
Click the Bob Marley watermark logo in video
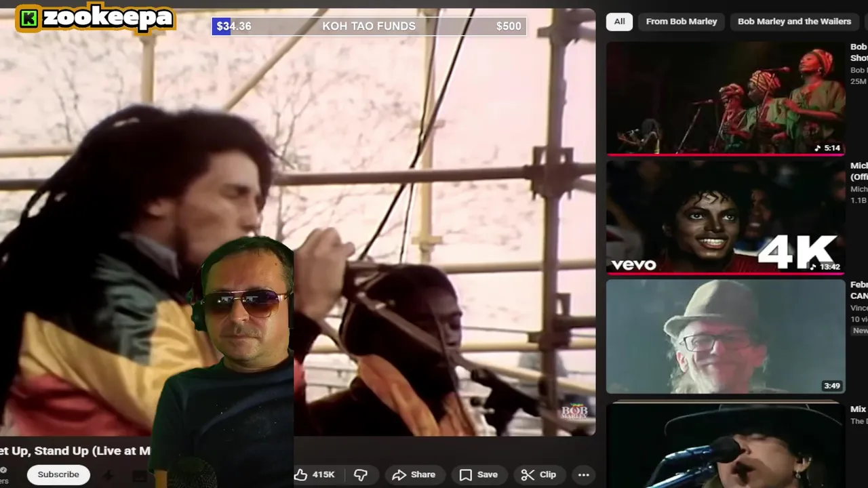point(574,412)
